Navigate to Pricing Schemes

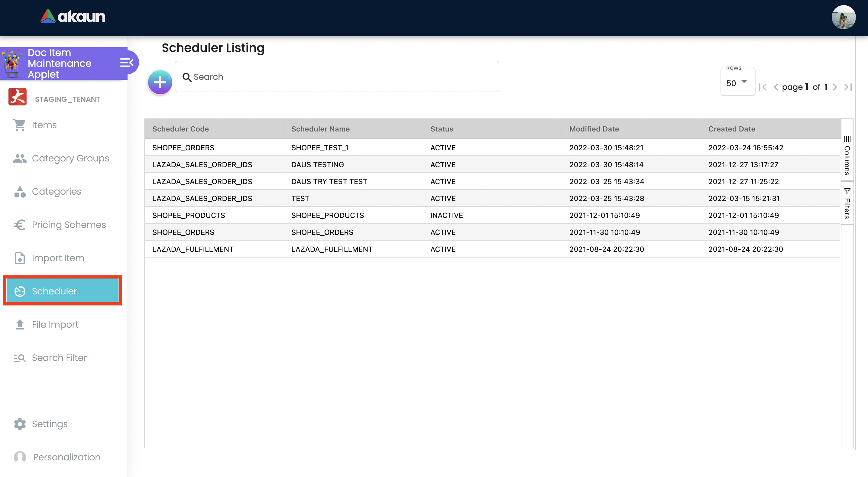click(69, 225)
